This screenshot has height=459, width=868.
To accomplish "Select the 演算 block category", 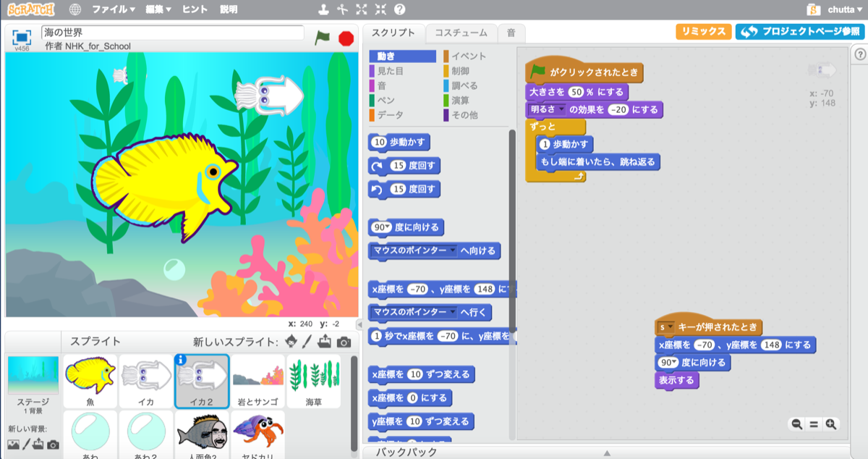I will click(475, 100).
